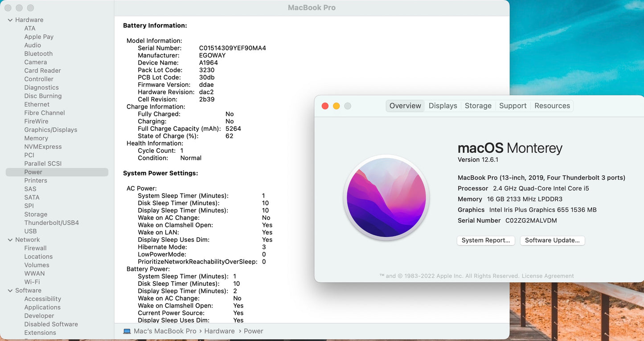Select Applications under Software
The width and height of the screenshot is (644, 341).
(42, 308)
